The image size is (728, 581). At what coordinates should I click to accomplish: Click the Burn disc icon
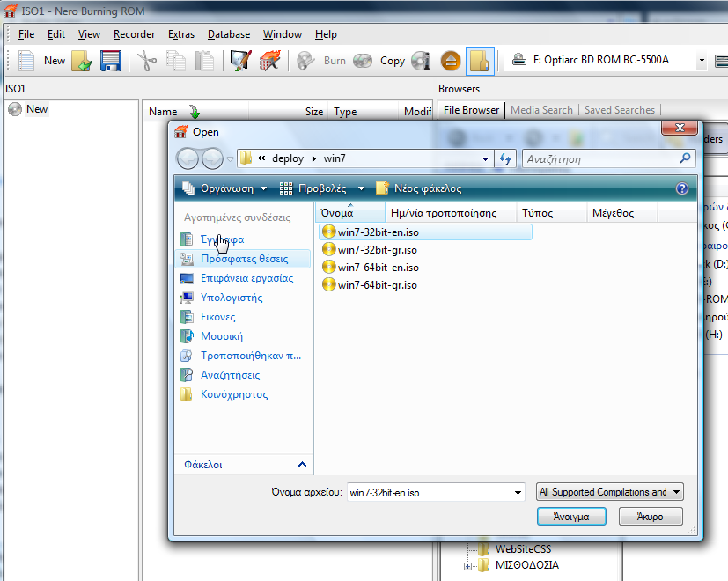305,61
